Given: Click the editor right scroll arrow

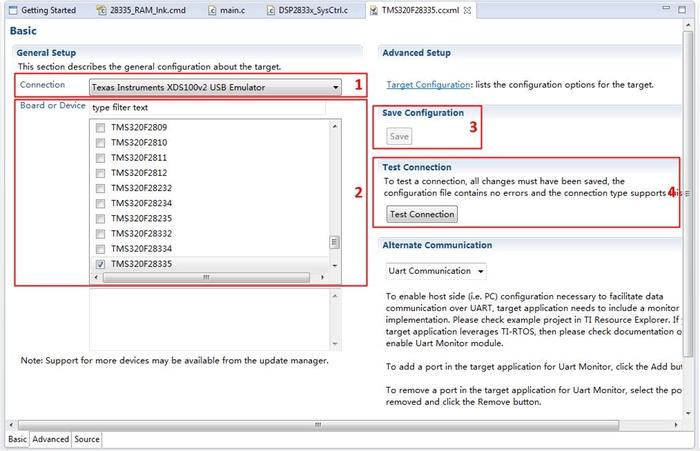Looking at the screenshot, I should point(676,425).
